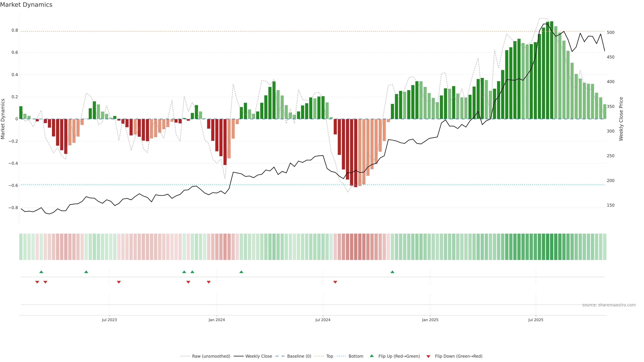The height and width of the screenshot is (362, 644).
Task: Click the source: sharemaestro.com text
Action: coord(609,305)
